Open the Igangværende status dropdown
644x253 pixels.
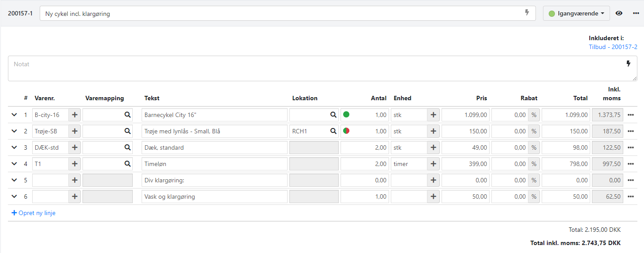click(x=576, y=13)
